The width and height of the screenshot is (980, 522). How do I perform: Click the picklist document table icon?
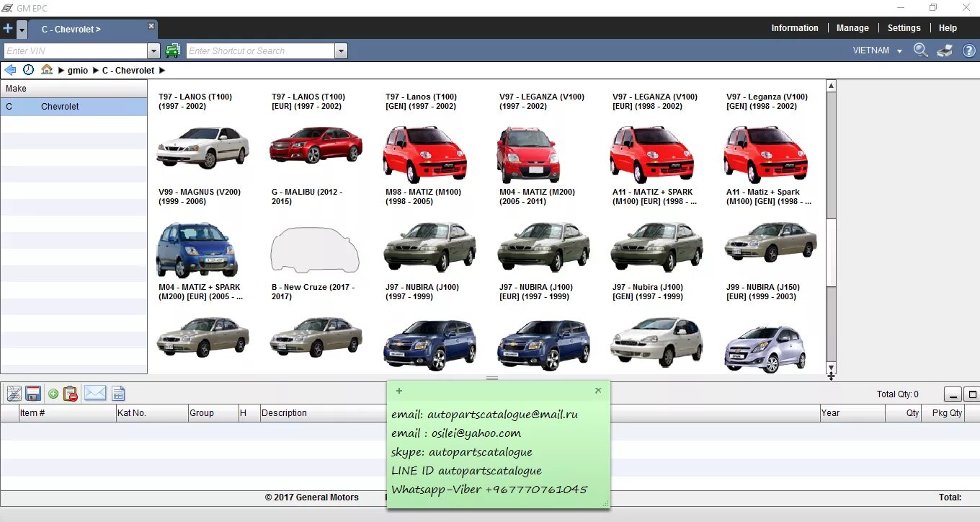click(x=118, y=394)
